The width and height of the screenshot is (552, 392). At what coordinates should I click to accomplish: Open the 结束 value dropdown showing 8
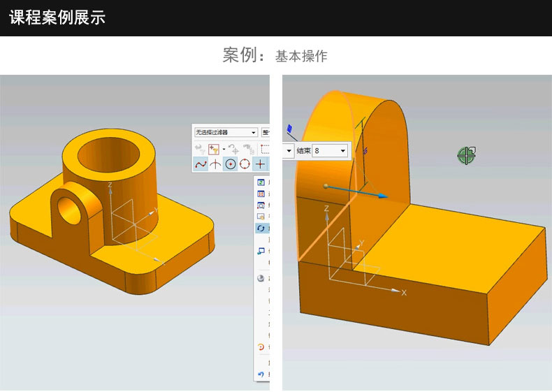coord(330,151)
